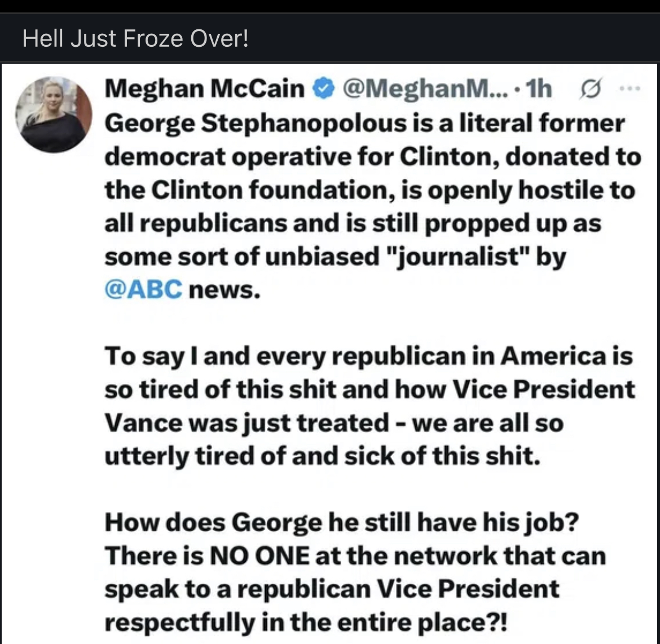Click Meghan McCain's display name
Viewport: 660px width, 644px height.
pos(203,88)
